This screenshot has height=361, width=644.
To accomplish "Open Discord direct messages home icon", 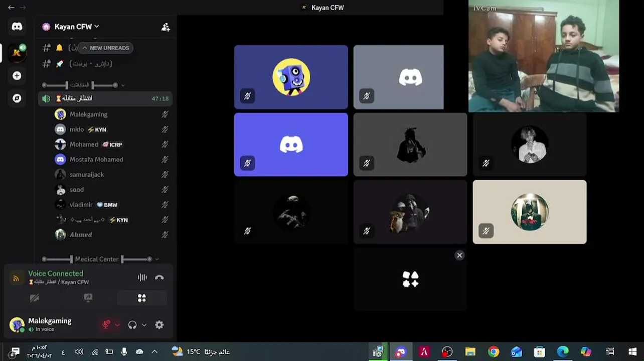I will [17, 27].
